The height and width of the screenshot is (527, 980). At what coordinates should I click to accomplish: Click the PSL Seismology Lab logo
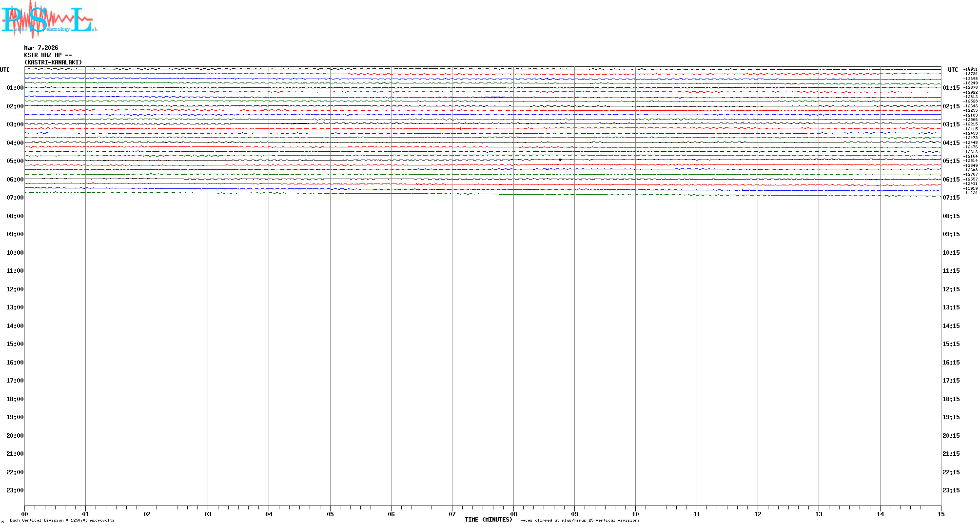(x=49, y=19)
